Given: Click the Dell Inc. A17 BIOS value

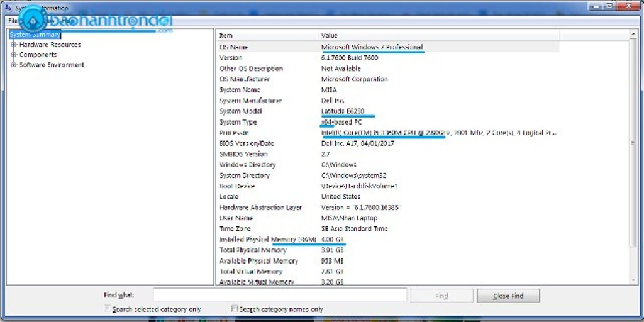Looking at the screenshot, I should point(357,143).
